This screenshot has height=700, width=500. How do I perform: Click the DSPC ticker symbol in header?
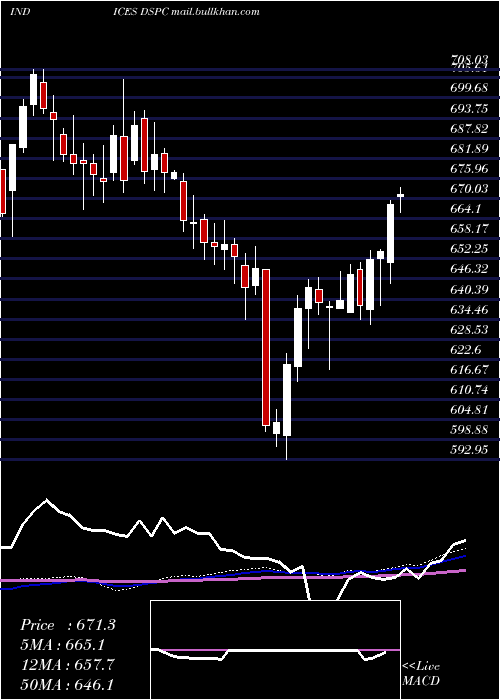154,11
